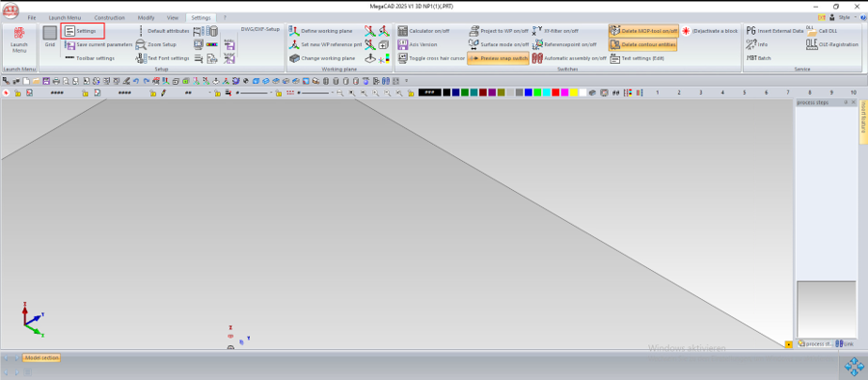
Task: Click the Save icon in quick toolbar
Action: click(x=45, y=81)
